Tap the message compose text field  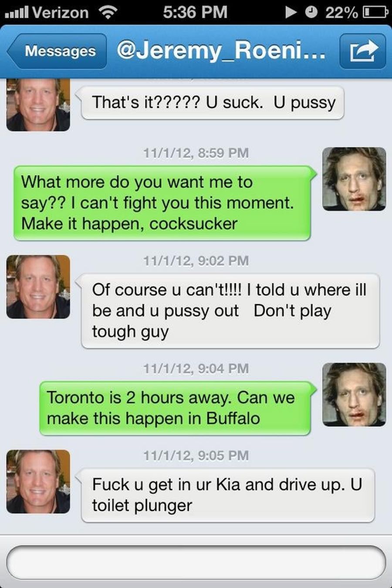click(x=196, y=562)
